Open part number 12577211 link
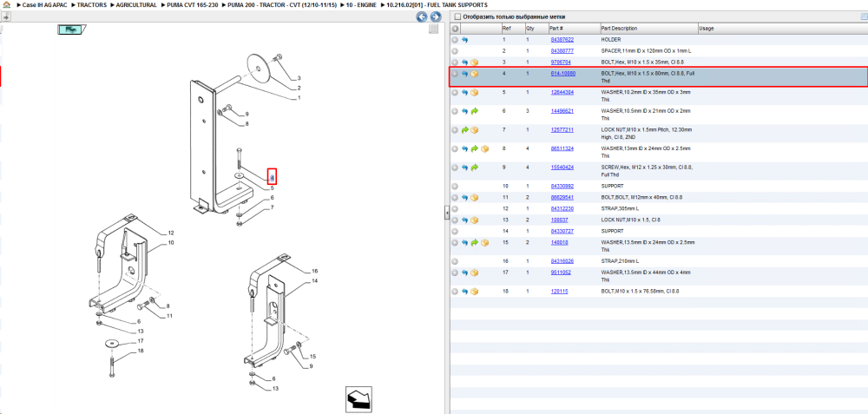 pyautogui.click(x=562, y=130)
